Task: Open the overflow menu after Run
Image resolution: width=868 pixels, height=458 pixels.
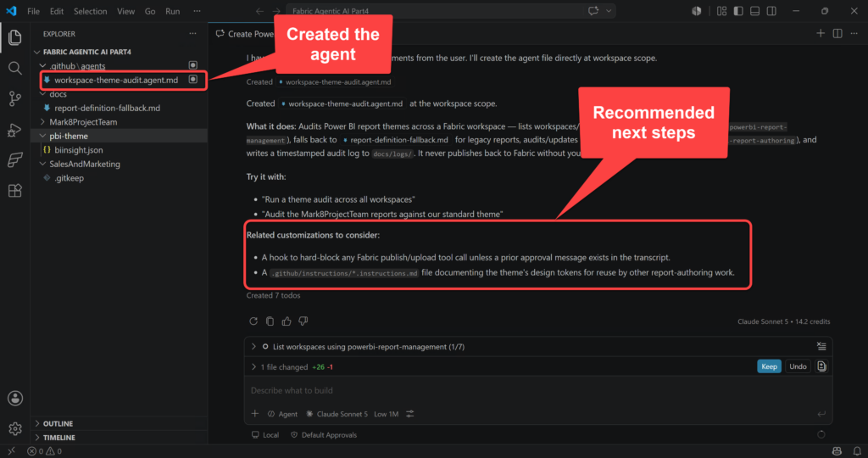Action: click(x=197, y=11)
